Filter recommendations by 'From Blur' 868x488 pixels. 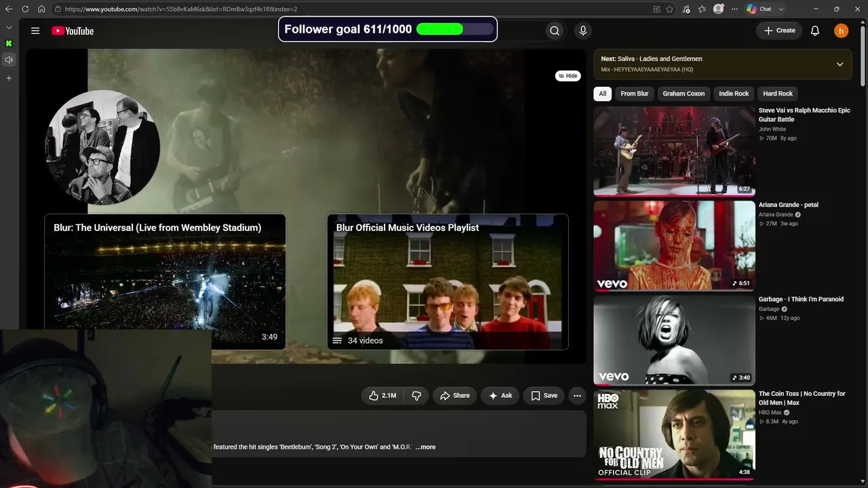[x=635, y=94]
